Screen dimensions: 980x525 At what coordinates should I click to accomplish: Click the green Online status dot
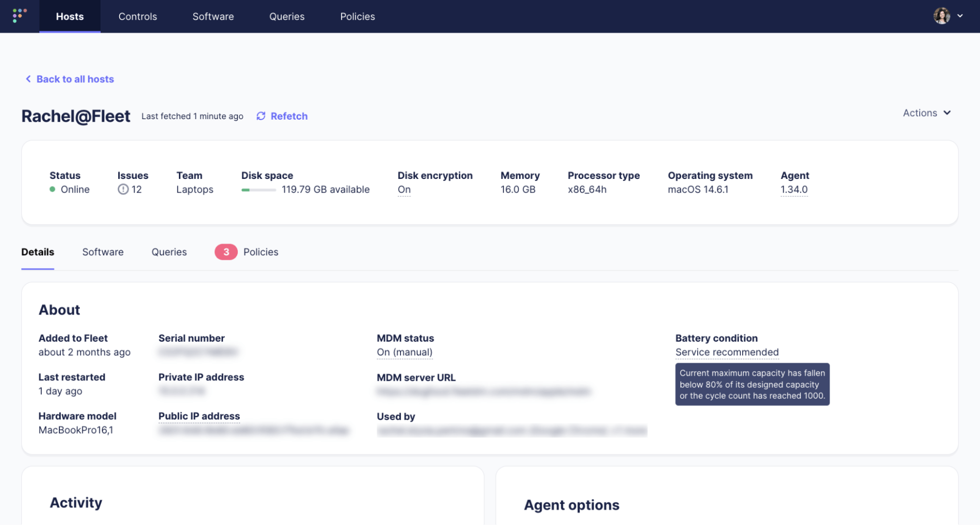pyautogui.click(x=52, y=189)
